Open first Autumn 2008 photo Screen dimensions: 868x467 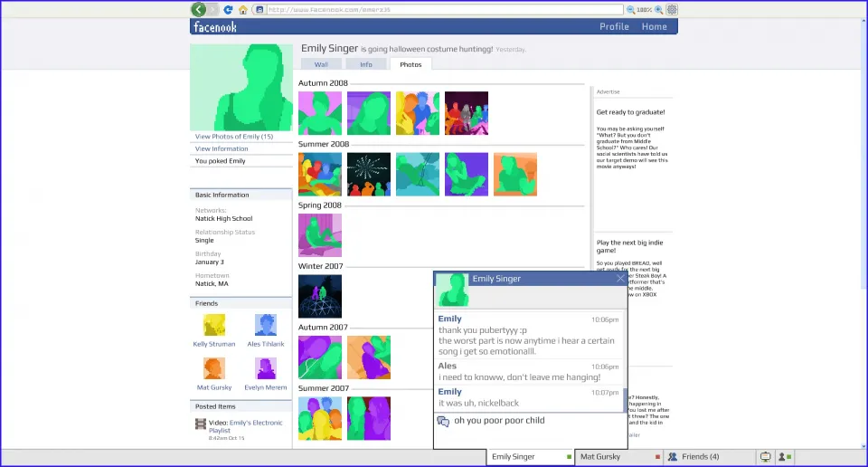click(320, 113)
